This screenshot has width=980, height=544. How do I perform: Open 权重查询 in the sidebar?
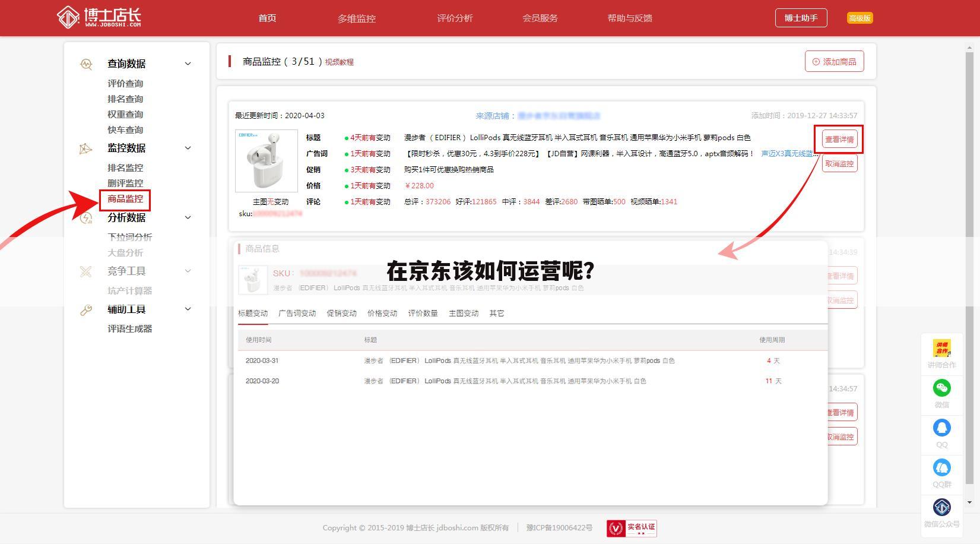point(125,115)
